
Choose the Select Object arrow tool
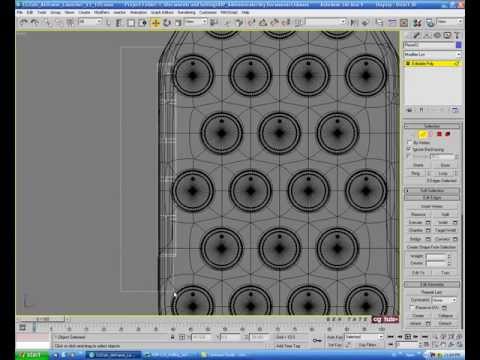[108, 23]
